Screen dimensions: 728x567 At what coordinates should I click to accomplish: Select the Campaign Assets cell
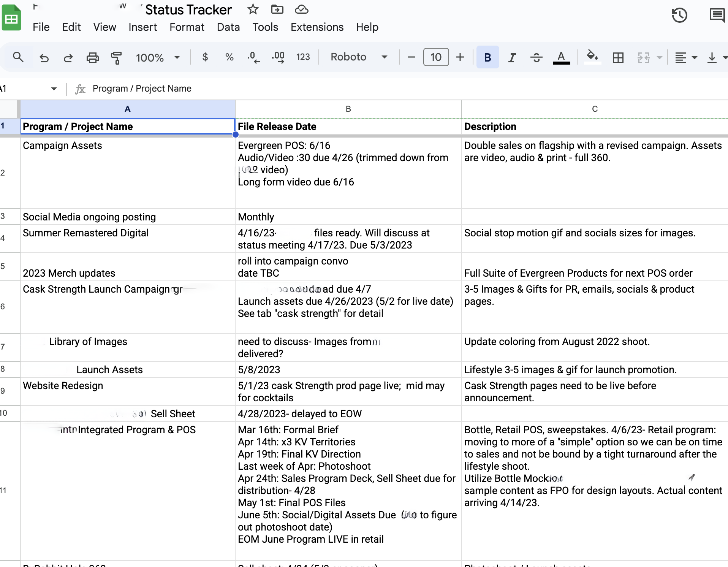pyautogui.click(x=128, y=173)
